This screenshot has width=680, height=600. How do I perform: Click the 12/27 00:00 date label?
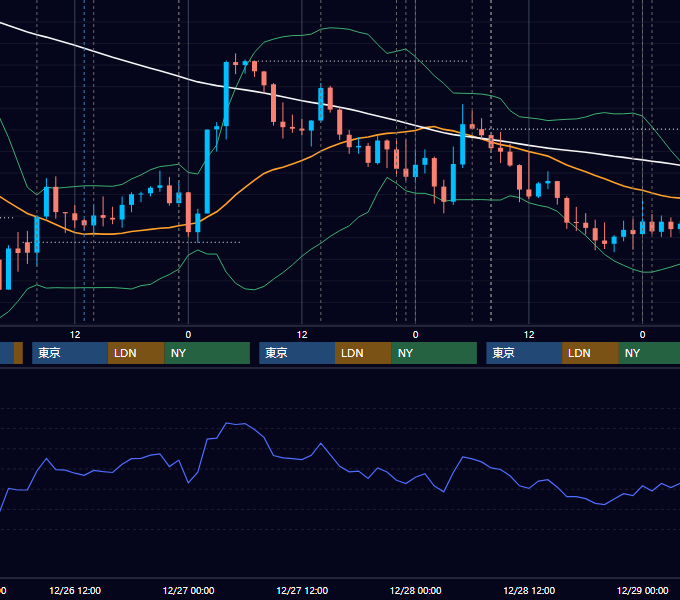tap(188, 590)
